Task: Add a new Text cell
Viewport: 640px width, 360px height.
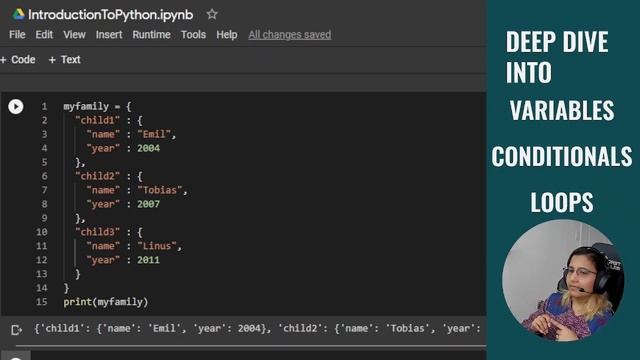Action: coord(64,60)
